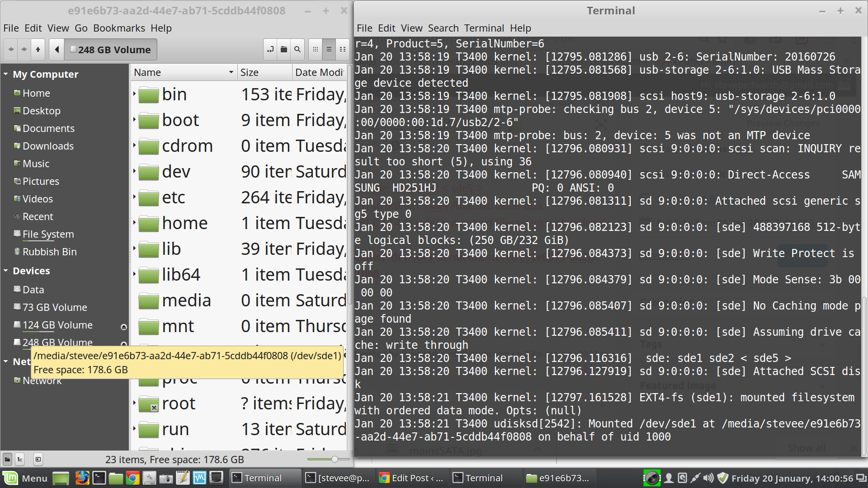Screen dimensions: 868x488
Task: Adjust the zoom slider in status bar
Action: point(334,460)
